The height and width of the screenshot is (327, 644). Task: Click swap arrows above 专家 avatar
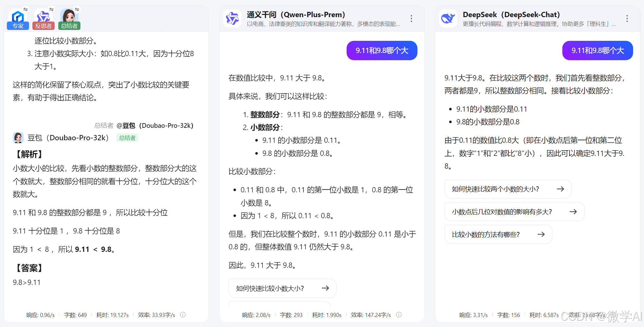point(26,9)
